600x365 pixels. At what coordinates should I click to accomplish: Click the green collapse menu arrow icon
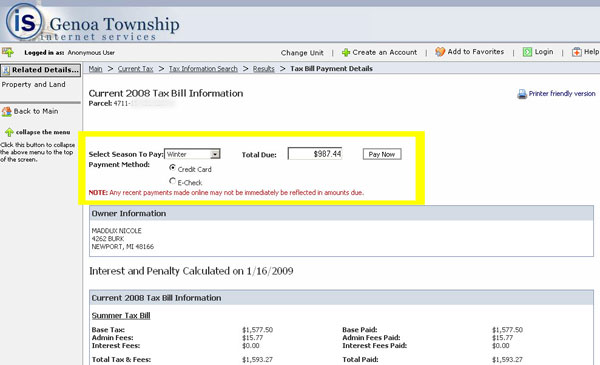point(9,132)
